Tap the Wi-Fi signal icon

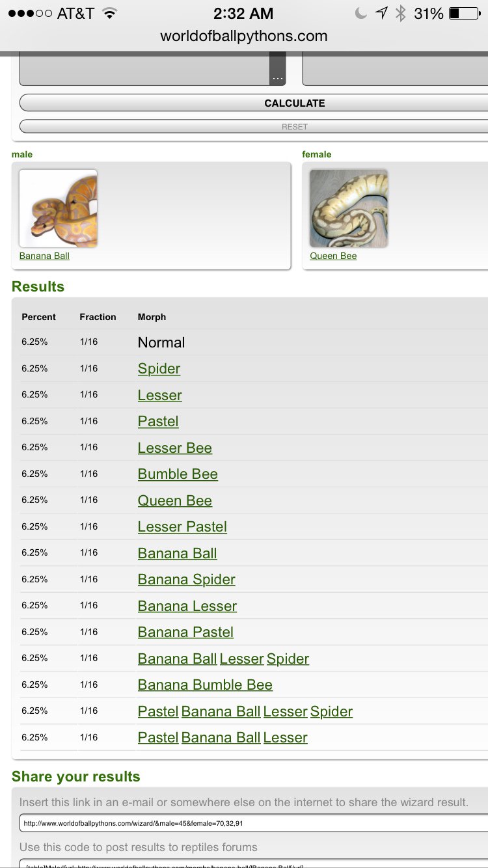click(109, 13)
